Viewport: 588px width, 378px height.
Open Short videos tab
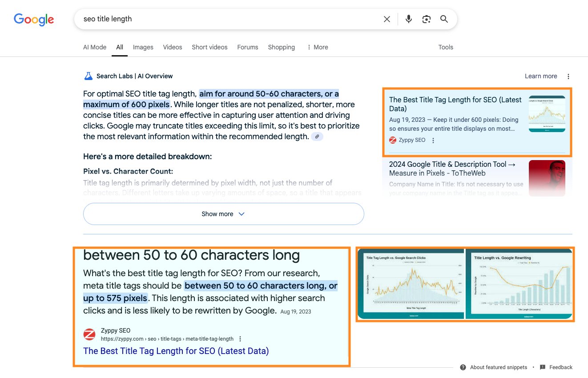pos(209,47)
